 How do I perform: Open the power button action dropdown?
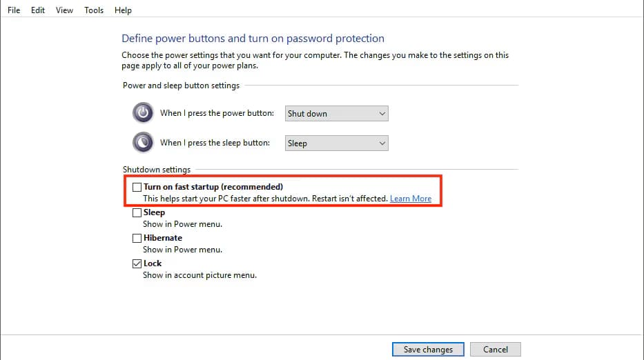(x=336, y=113)
